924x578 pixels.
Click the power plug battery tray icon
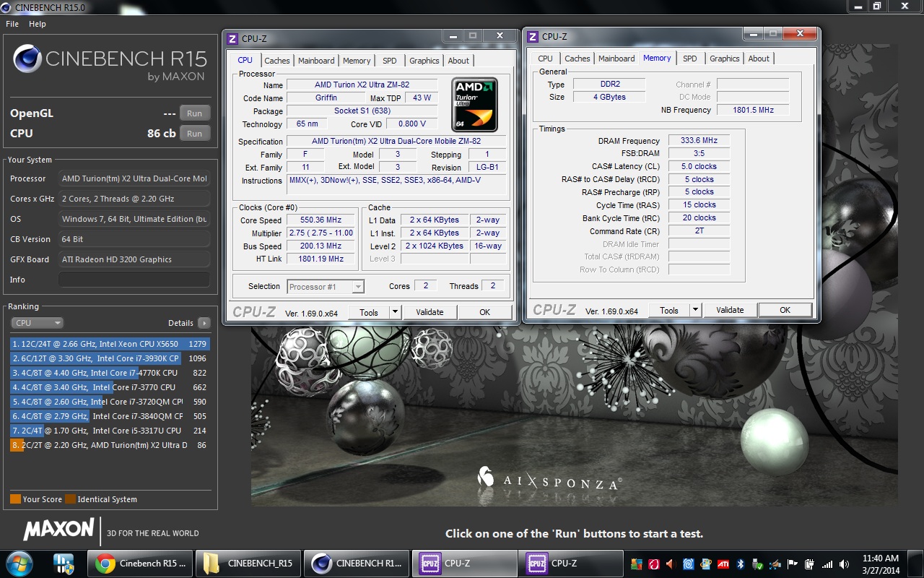coord(810,564)
